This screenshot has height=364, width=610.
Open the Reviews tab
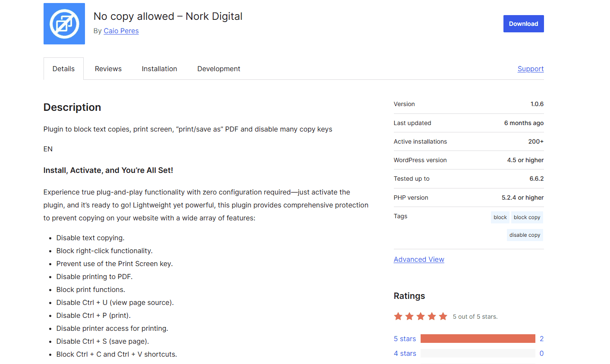coord(108,69)
